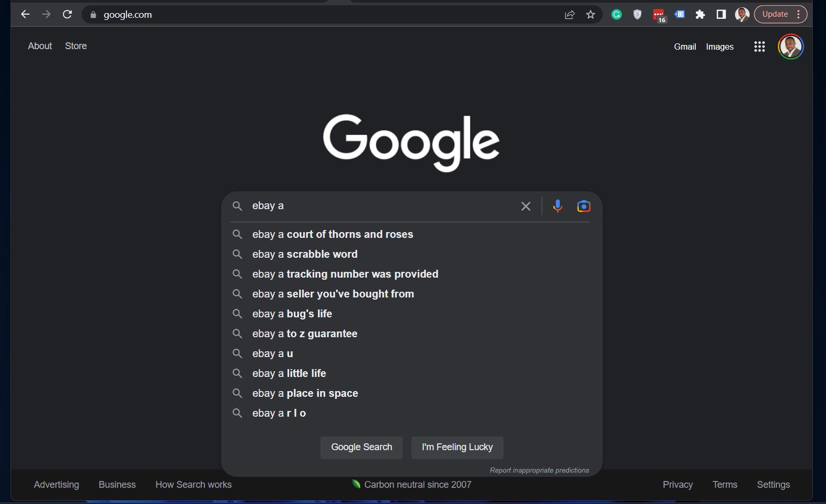This screenshot has height=504, width=826.
Task: Bookmark this page with the star icon
Action: coord(591,15)
